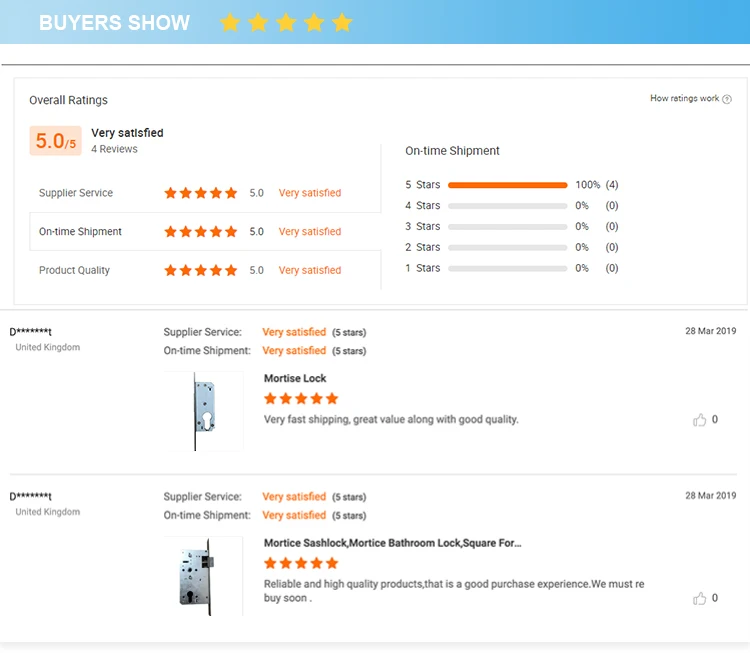750x653 pixels.
Task: Open the Mortice Sashlock product title link
Action: click(392, 543)
